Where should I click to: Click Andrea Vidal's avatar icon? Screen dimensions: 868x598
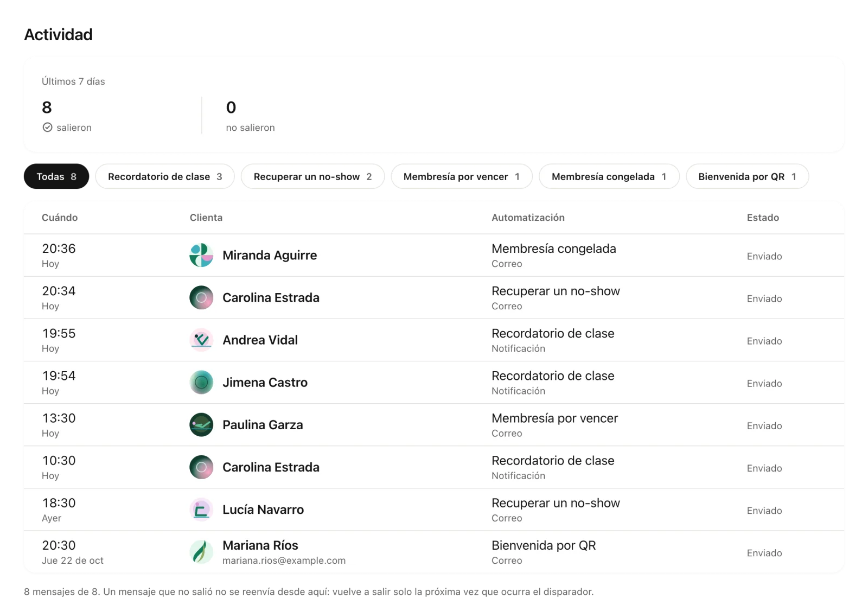click(201, 340)
